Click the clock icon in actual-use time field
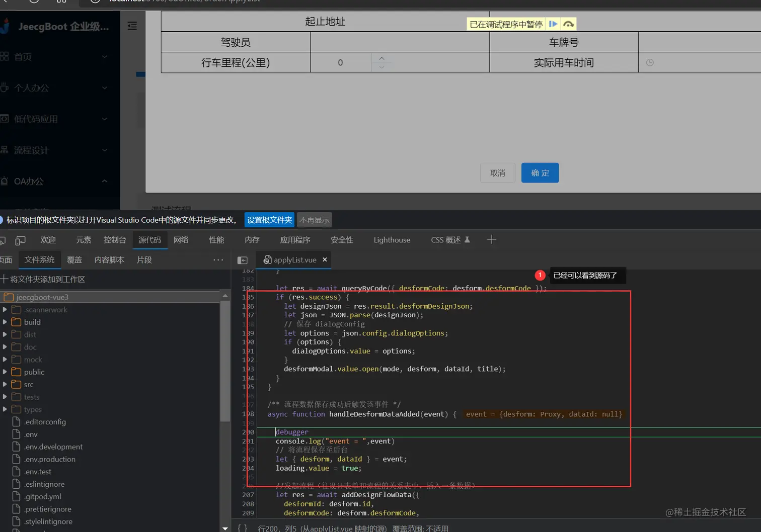The height and width of the screenshot is (532, 761). (650, 63)
